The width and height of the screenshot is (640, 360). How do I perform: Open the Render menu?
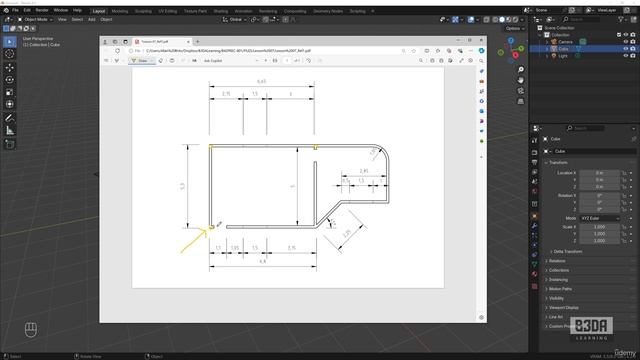coord(42,10)
